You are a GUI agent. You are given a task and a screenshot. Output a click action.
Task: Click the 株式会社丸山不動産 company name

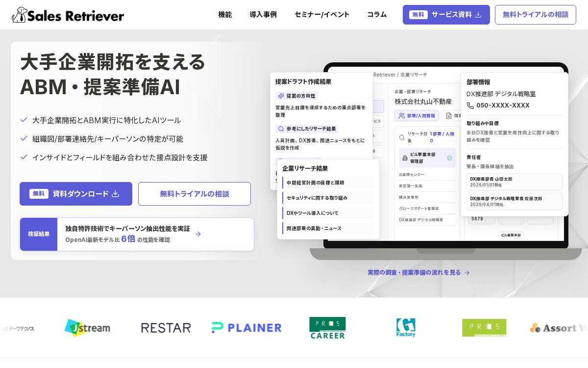(x=423, y=102)
